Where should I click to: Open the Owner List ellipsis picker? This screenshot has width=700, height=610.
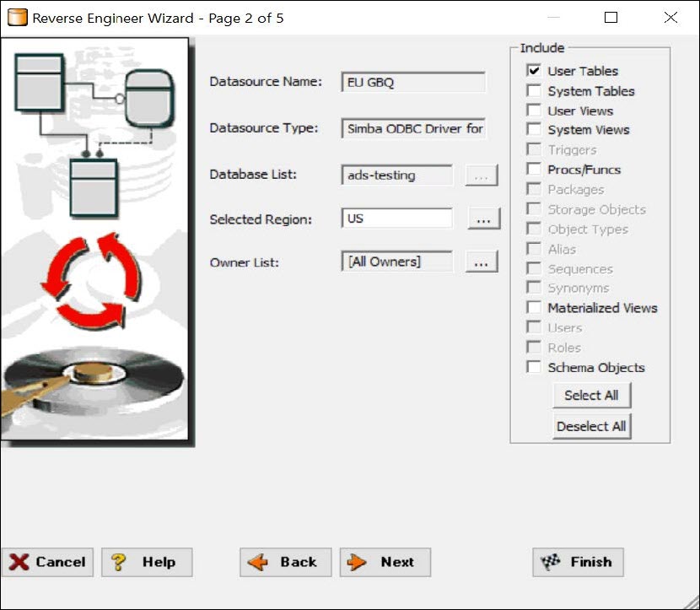pos(482,262)
